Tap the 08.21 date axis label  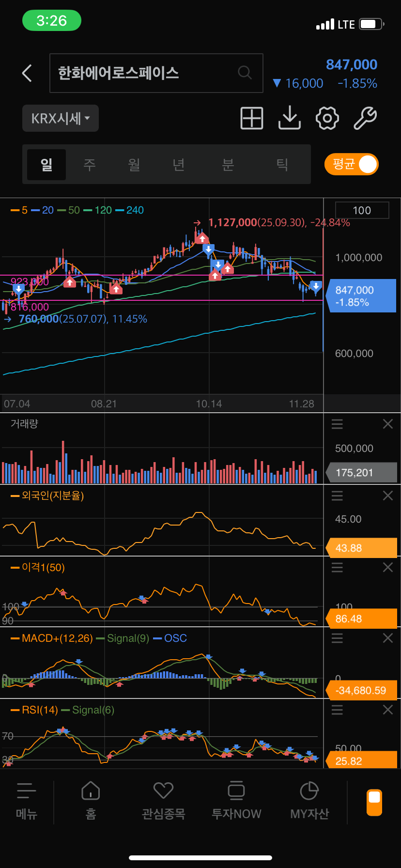point(104,404)
